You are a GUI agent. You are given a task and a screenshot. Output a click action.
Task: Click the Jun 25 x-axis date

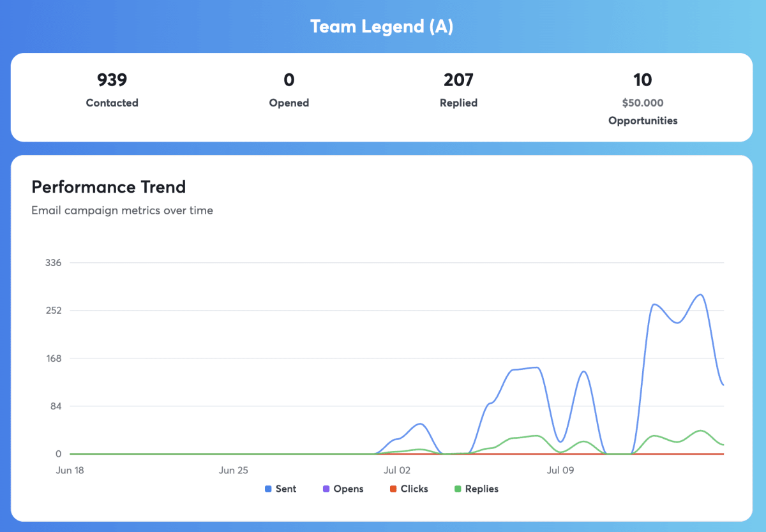[x=234, y=471]
